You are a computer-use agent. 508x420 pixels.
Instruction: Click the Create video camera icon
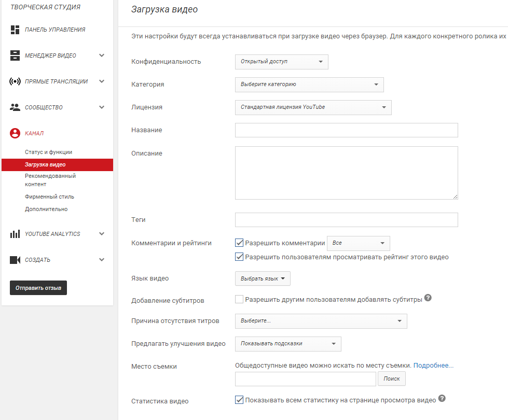coord(15,260)
